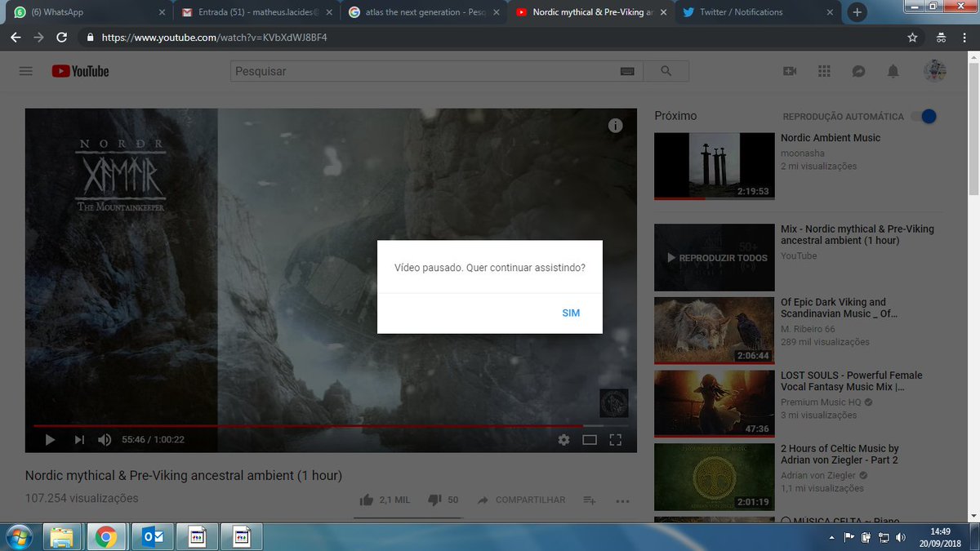Play the paused video
980x551 pixels.
50,440
